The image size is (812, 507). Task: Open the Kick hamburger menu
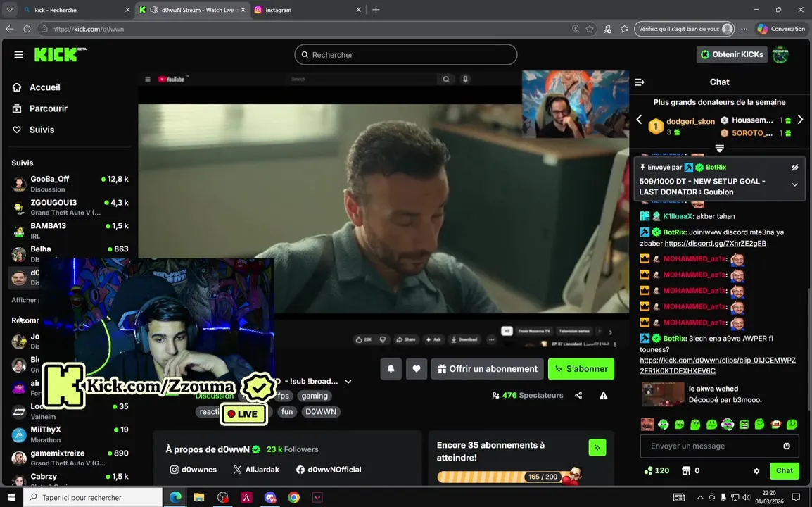(x=18, y=54)
